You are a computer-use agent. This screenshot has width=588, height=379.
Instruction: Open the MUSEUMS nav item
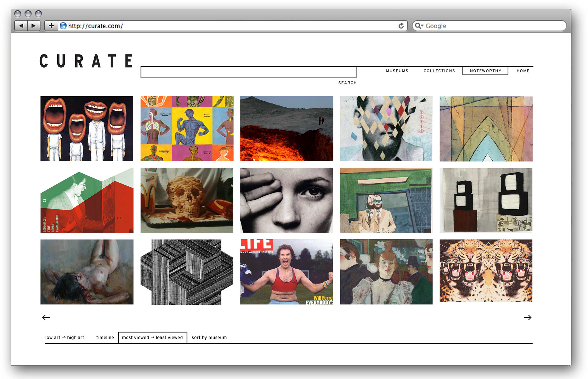397,71
